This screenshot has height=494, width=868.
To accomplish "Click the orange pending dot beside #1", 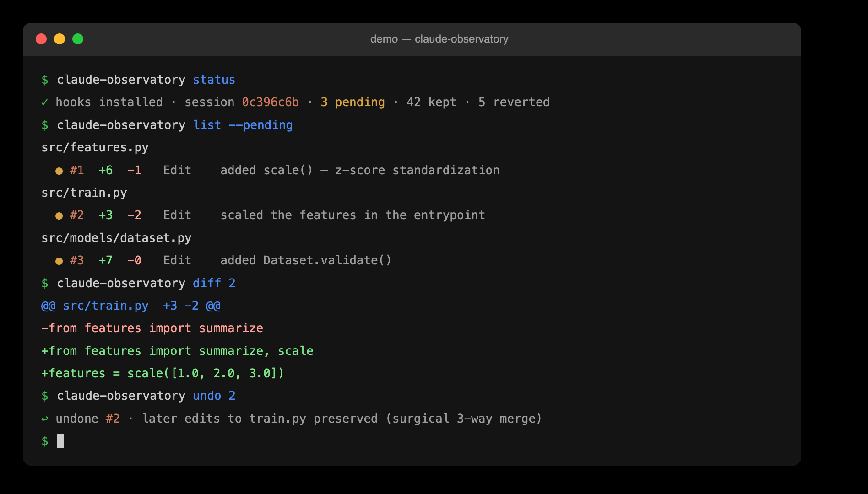I will [x=59, y=171].
